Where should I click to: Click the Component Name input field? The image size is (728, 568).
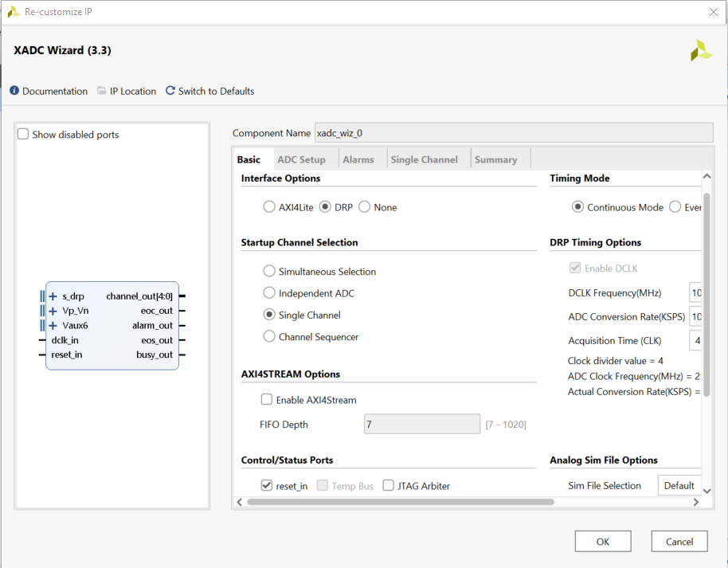tap(513, 133)
